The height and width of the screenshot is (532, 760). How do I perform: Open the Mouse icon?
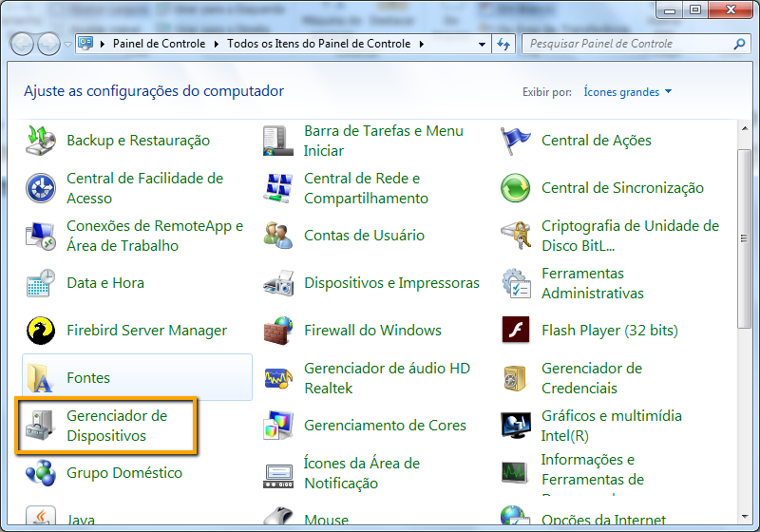tap(277, 516)
